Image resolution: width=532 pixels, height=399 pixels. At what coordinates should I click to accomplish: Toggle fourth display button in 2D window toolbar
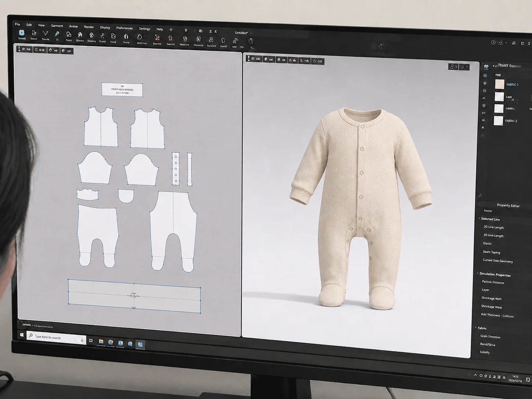coord(66,51)
